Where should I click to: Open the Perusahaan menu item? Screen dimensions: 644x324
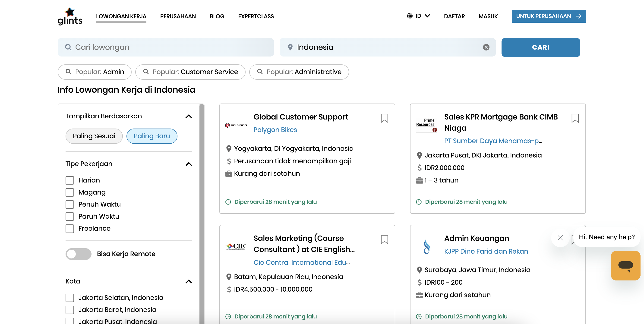click(x=178, y=16)
